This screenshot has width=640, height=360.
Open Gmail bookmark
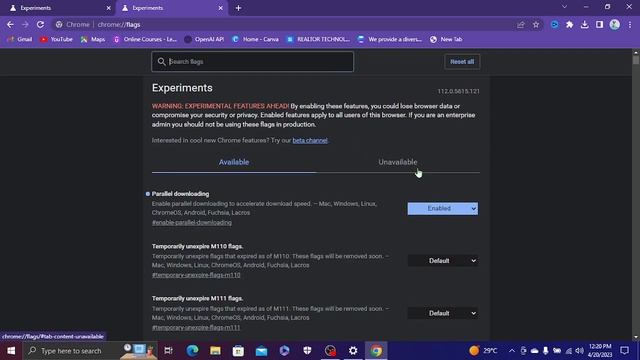20,39
